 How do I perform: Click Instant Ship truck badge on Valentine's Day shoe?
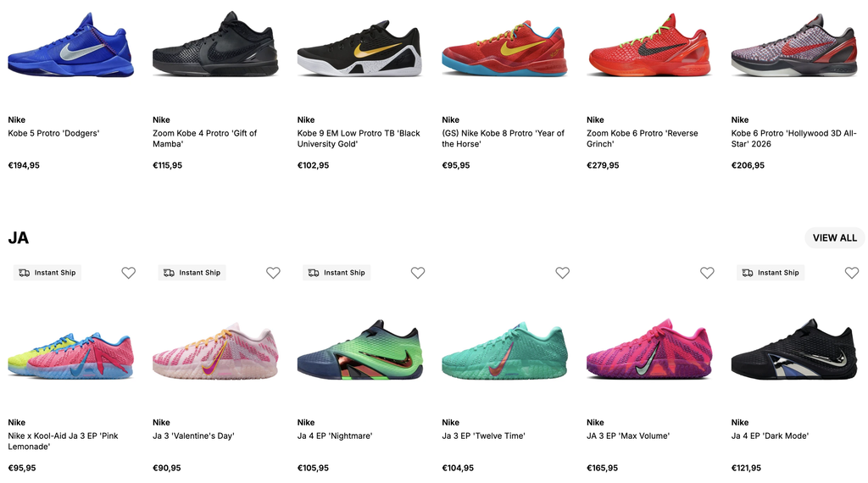(x=192, y=273)
